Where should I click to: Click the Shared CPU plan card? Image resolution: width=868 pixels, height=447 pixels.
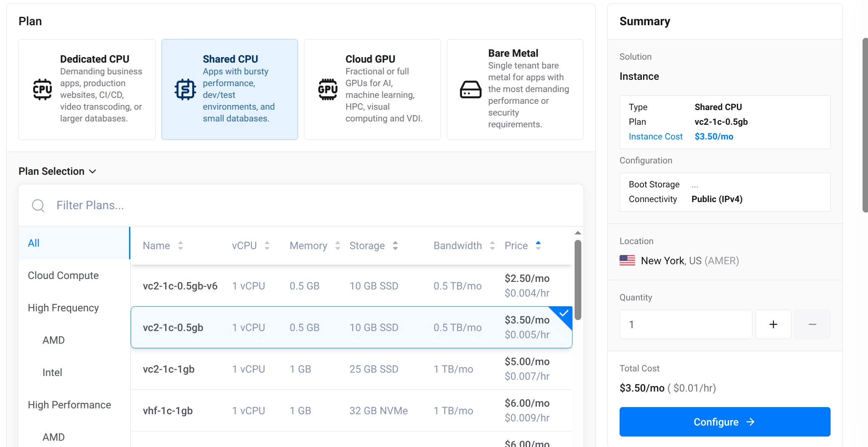point(230,89)
